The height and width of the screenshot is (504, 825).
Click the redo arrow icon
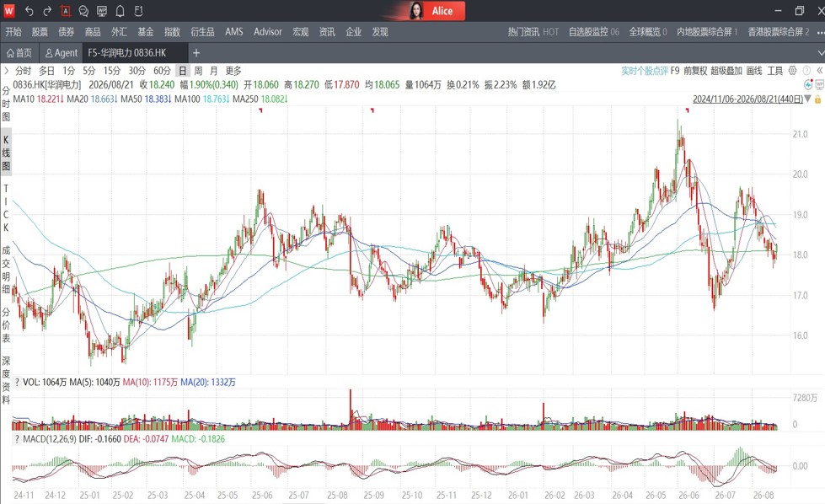[x=47, y=10]
